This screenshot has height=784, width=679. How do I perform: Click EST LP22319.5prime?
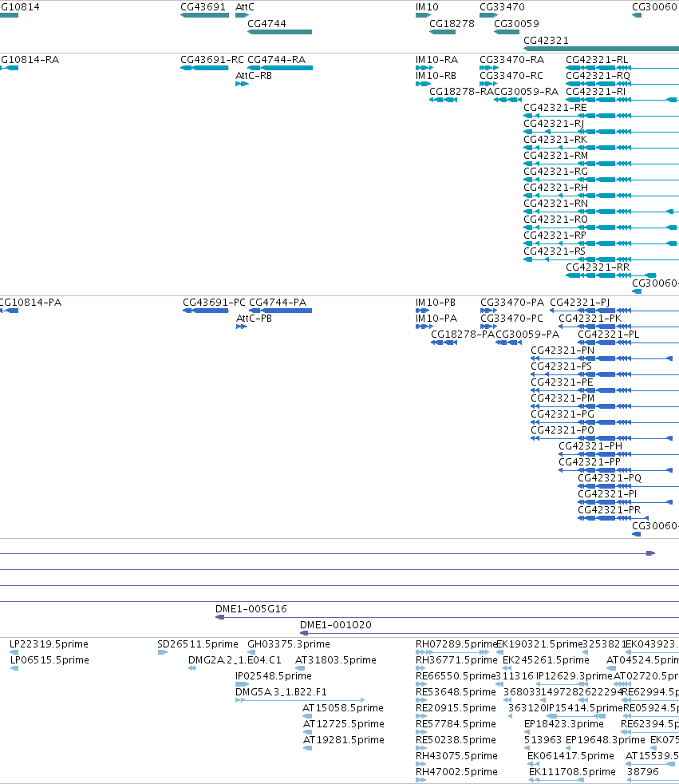tap(49, 644)
